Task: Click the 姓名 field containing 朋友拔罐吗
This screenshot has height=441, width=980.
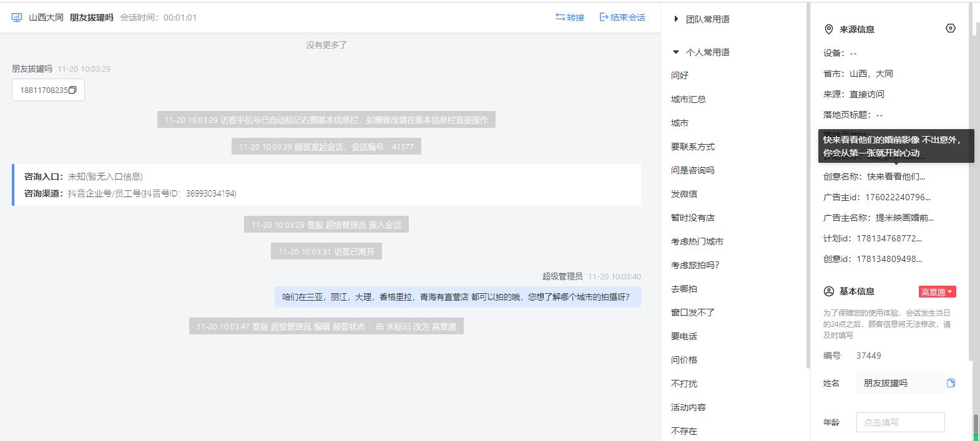Action: [900, 383]
